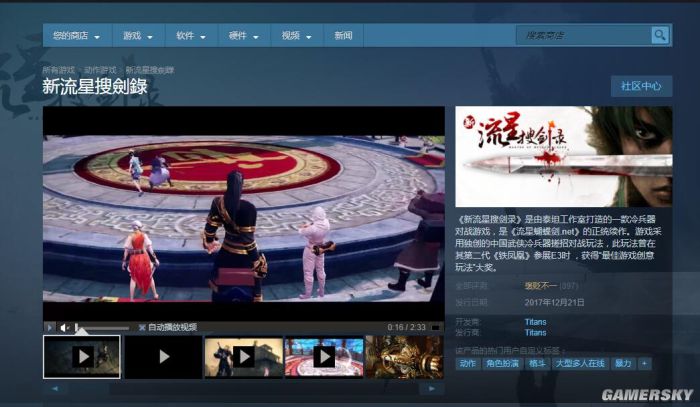
Task: Click the 新流星搜劍錄 page title
Action: click(x=95, y=87)
